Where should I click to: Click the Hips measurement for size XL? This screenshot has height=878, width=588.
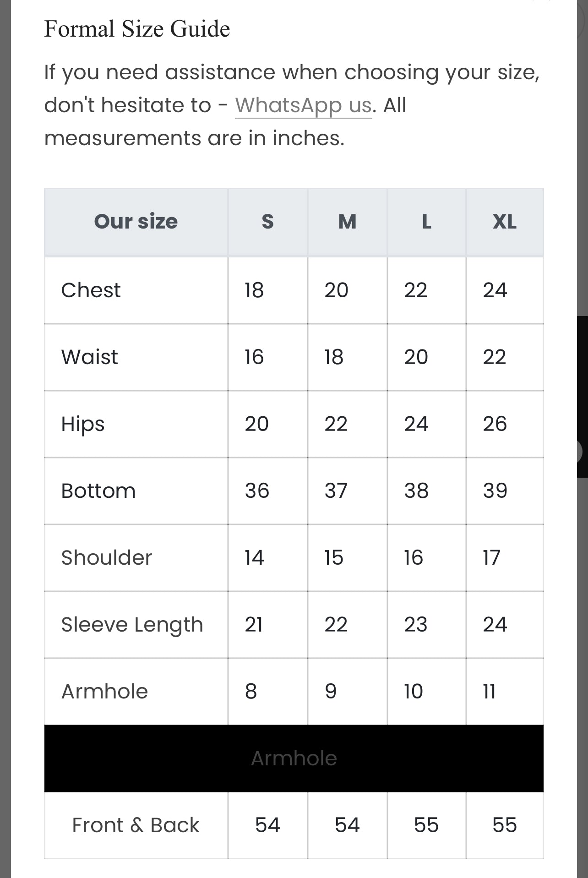(x=495, y=424)
